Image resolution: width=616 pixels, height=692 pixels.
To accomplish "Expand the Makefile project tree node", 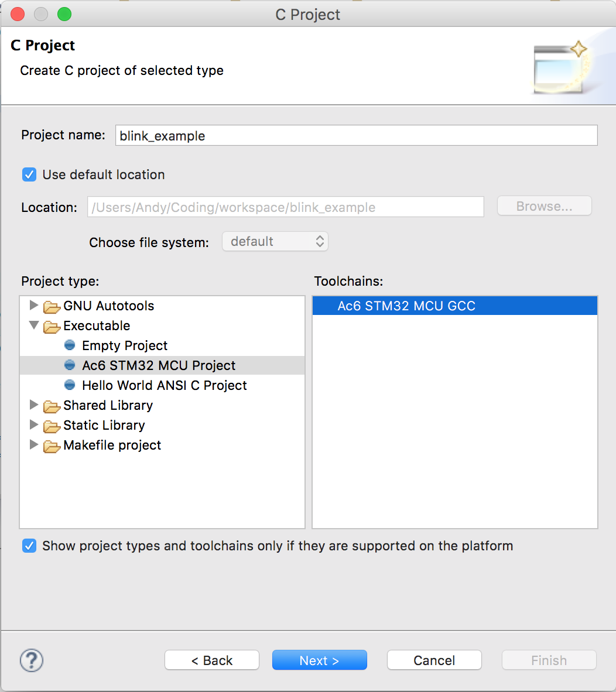I will [x=33, y=444].
